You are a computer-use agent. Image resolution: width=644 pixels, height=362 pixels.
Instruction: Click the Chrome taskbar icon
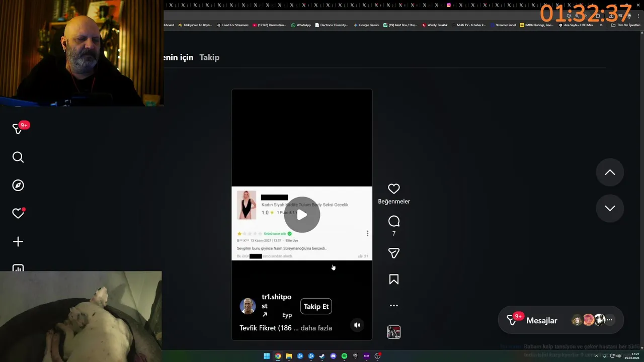[278, 356]
